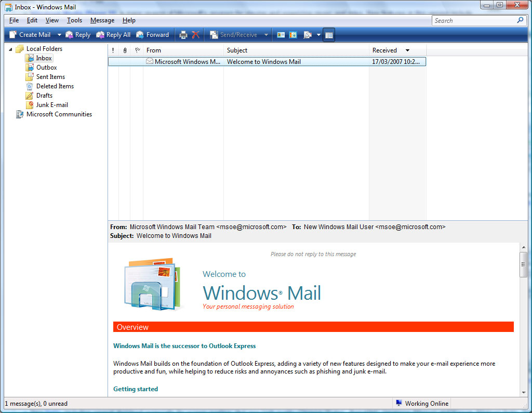The width and height of the screenshot is (532, 413).
Task: Sort messages by the From column
Action: [x=183, y=50]
